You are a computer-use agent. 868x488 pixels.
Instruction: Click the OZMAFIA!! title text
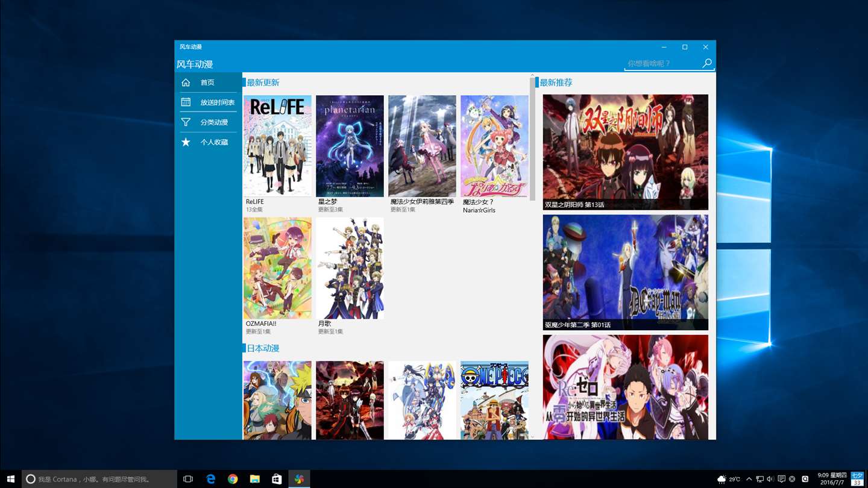click(261, 324)
